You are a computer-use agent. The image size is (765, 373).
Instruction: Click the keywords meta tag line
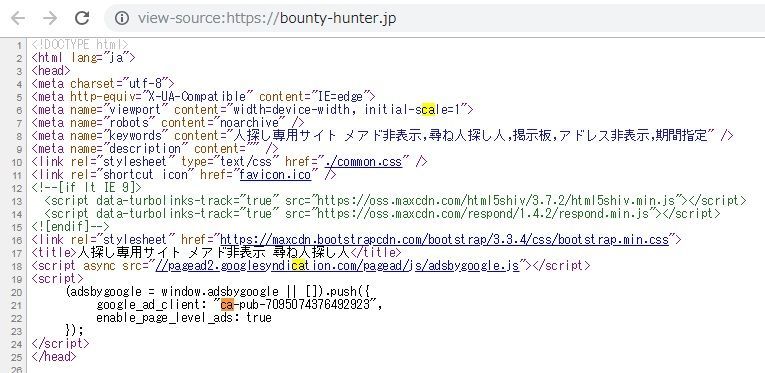click(382, 136)
